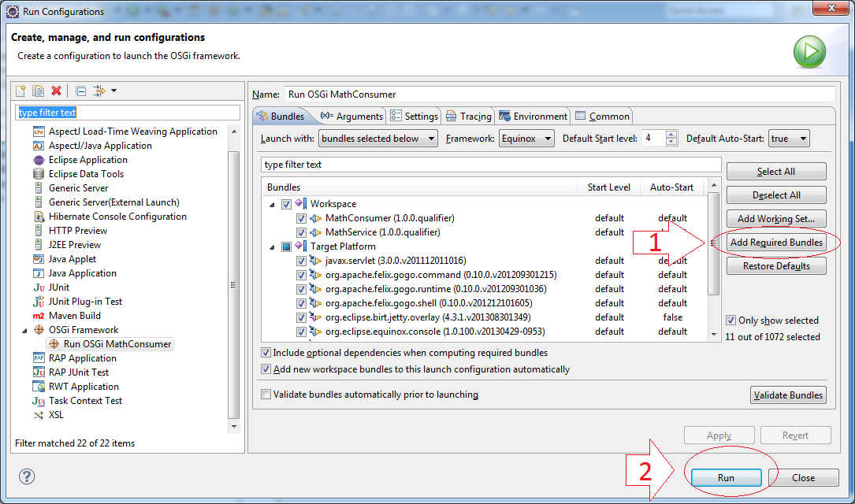The height and width of the screenshot is (504, 855).
Task: Create a new launch configuration
Action: point(21,91)
